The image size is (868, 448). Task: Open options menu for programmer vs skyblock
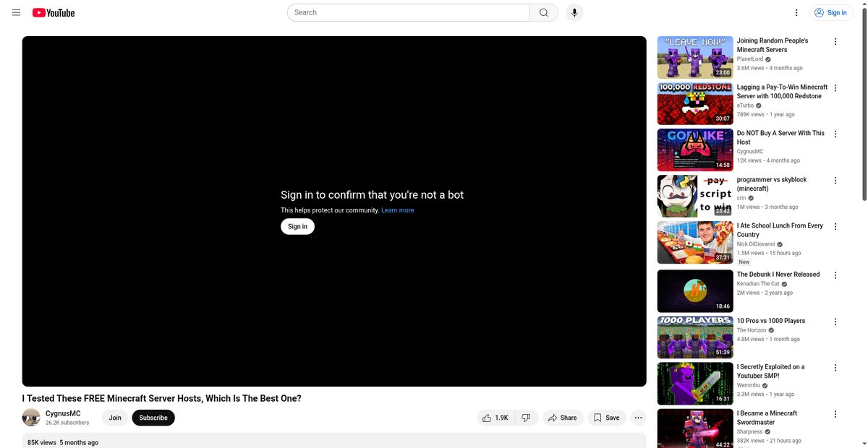coord(835,180)
